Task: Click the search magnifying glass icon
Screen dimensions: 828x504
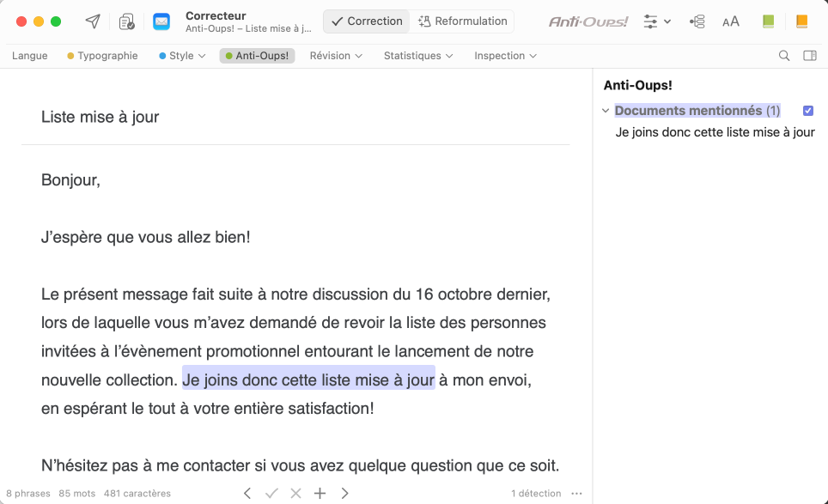Action: click(x=783, y=56)
